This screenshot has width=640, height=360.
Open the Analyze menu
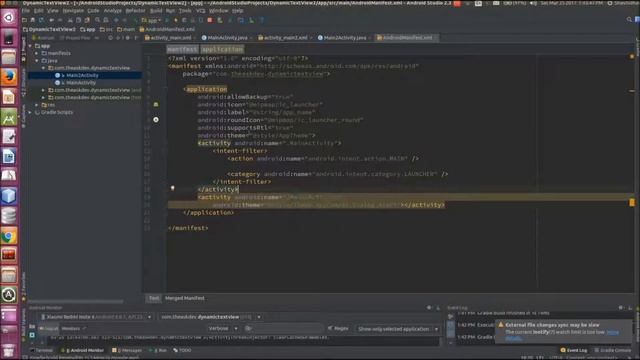112,11
